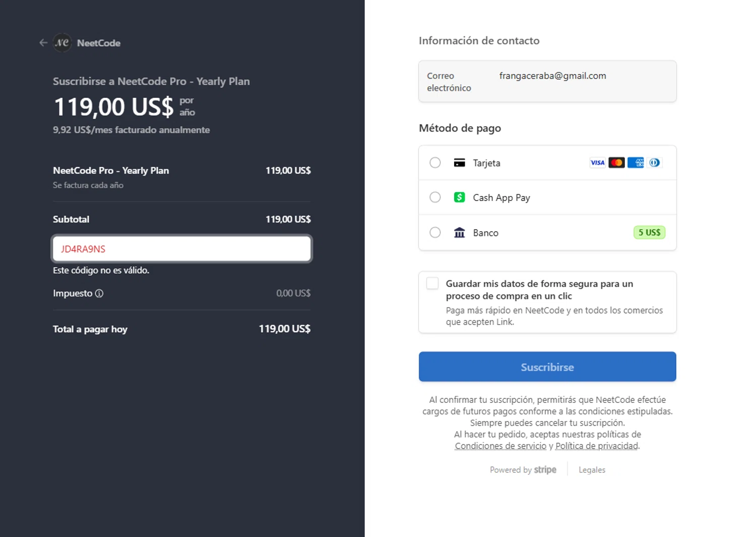Click the bank building icon
This screenshot has width=756, height=537.
pos(459,232)
